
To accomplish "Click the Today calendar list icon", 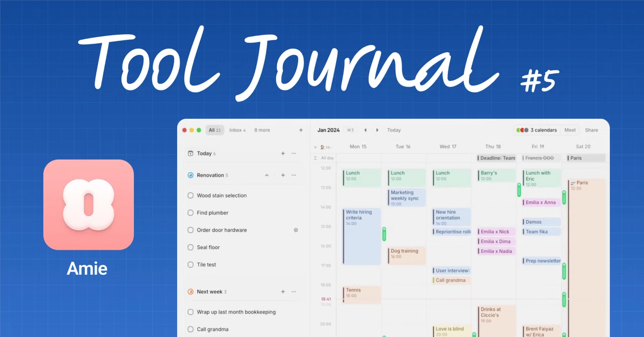I will (x=190, y=153).
